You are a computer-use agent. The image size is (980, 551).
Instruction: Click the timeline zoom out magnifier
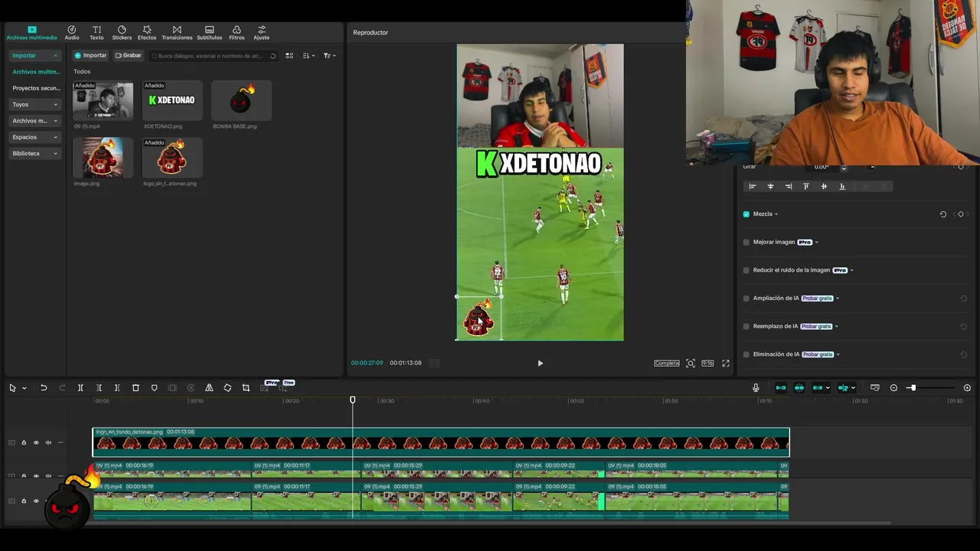[893, 388]
